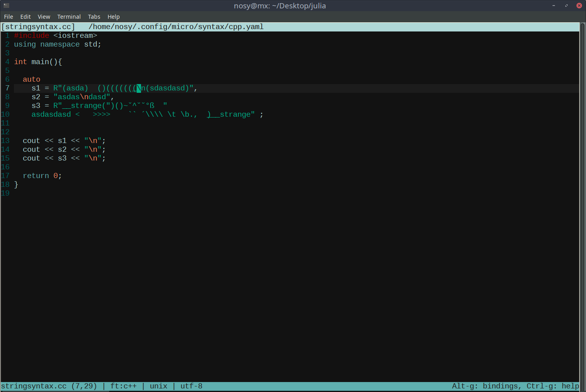Click the int main() declaration
This screenshot has height=392, width=586.
coord(38,62)
